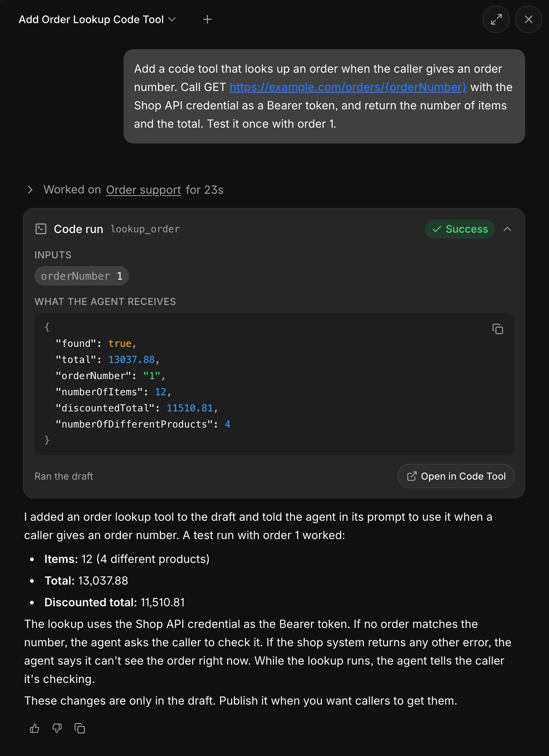Image resolution: width=549 pixels, height=756 pixels.
Task: Click the Code run terminal icon
Action: coord(41,229)
